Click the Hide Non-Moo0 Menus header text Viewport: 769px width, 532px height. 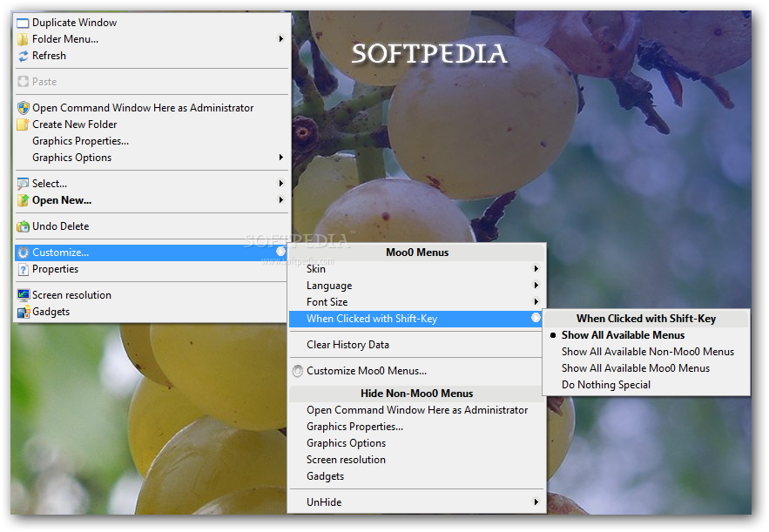point(417,394)
